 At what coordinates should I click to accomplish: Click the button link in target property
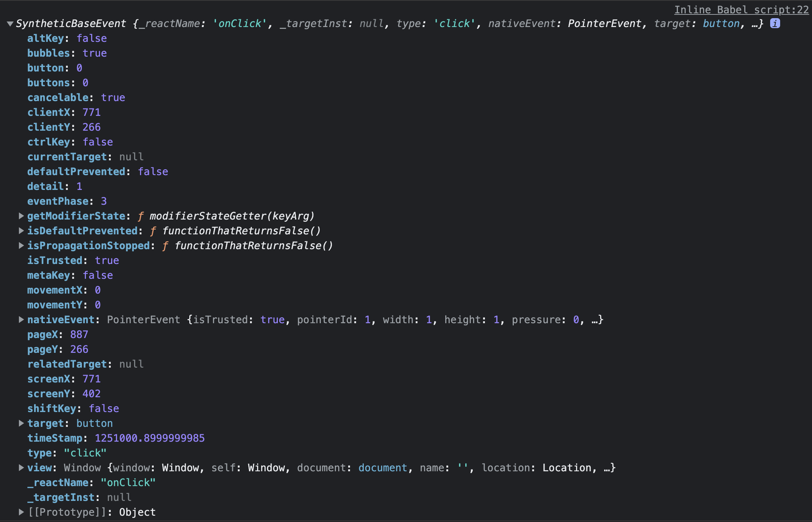point(94,423)
